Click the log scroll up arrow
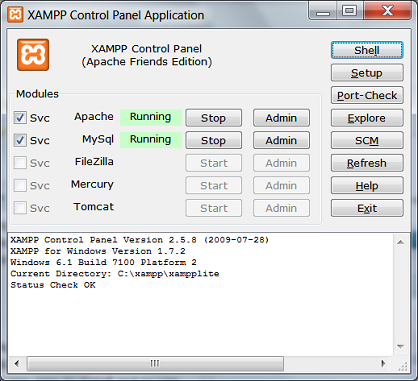Image resolution: width=418 pixels, height=381 pixels. tap(401, 242)
